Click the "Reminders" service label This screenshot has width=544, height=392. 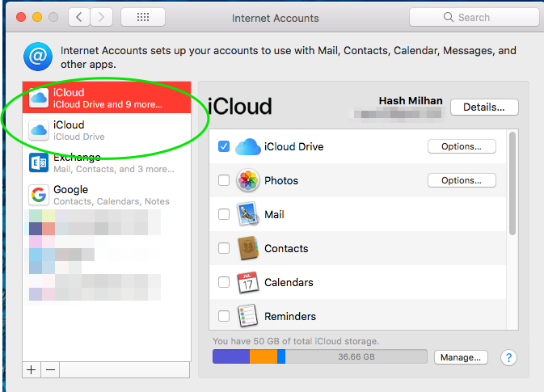[x=290, y=316]
